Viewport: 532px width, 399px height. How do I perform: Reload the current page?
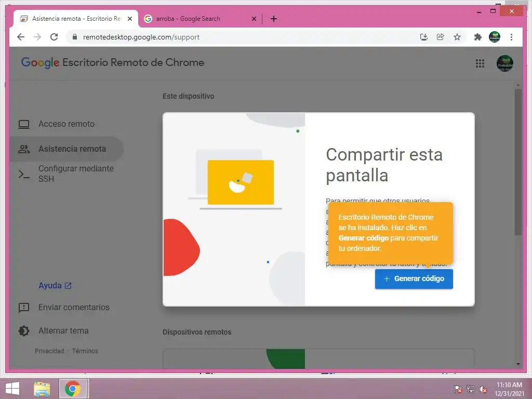point(54,37)
